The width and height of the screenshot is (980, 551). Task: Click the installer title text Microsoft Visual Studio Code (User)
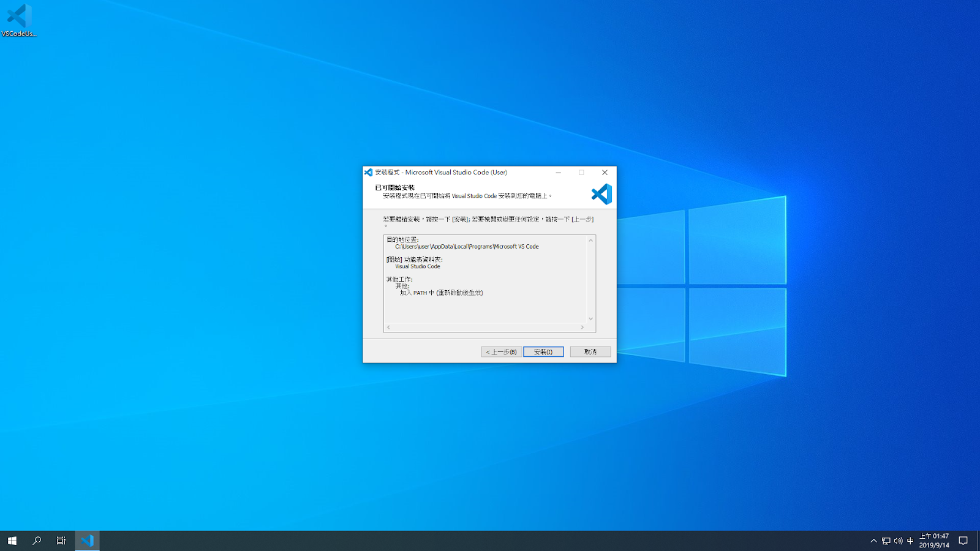(x=456, y=173)
